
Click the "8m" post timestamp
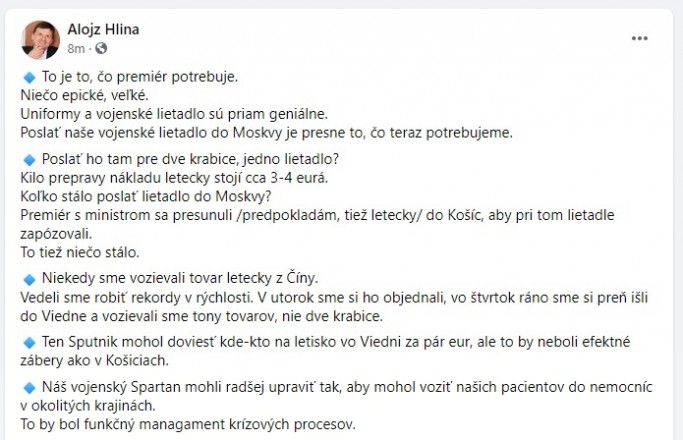[x=77, y=47]
